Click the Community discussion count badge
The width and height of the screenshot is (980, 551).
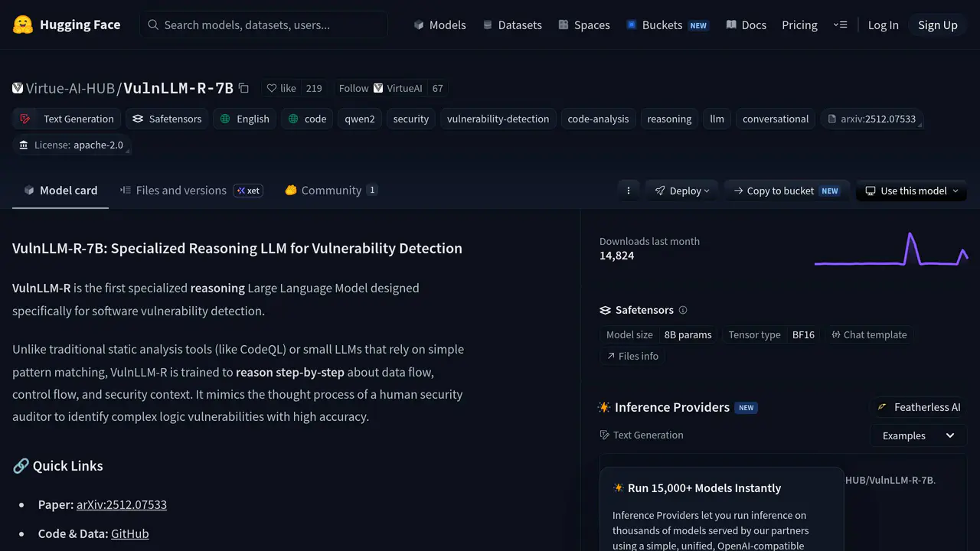(372, 191)
